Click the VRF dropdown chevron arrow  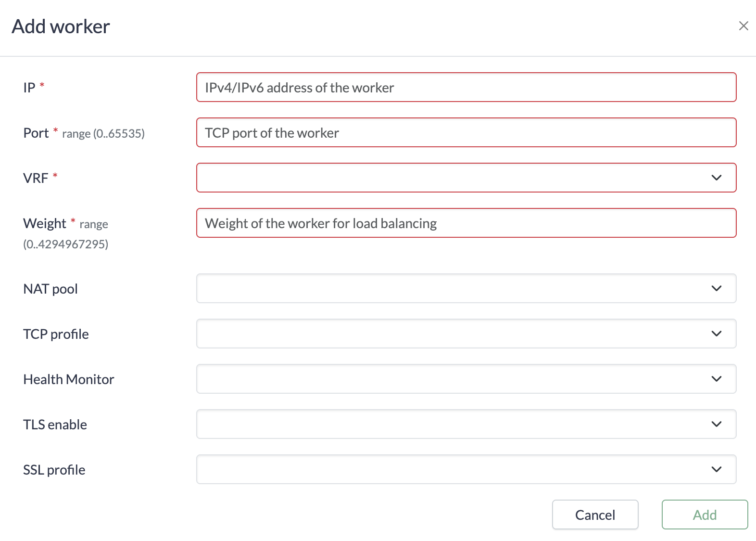point(716,178)
